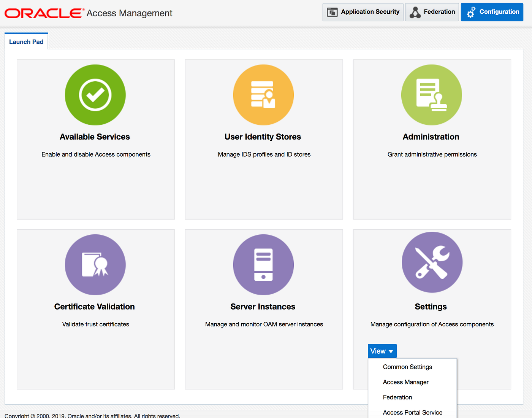Click the Server Instances purple icon
The height and width of the screenshot is (418, 532).
[x=263, y=265]
